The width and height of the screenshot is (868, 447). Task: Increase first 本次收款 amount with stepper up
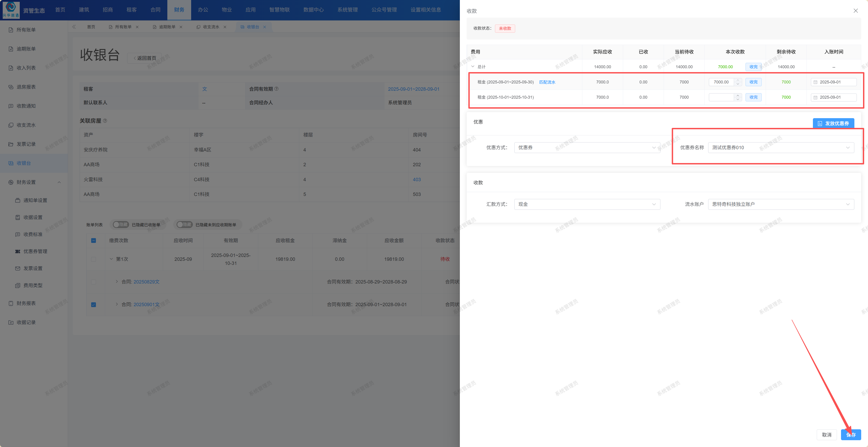coord(738,80)
